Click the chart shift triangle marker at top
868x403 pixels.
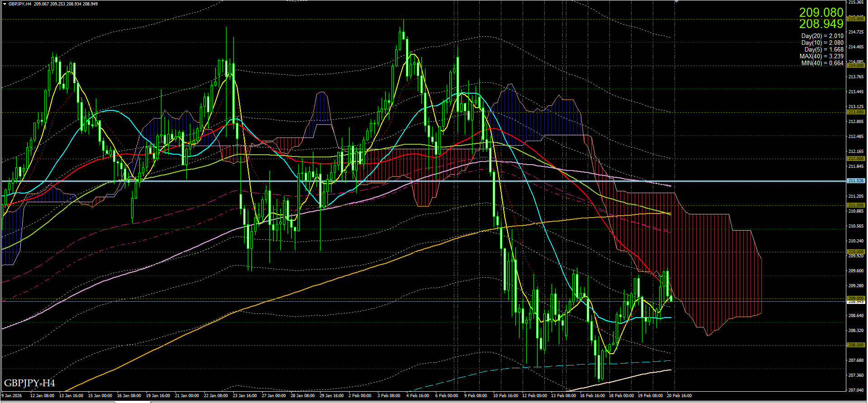click(x=676, y=2)
